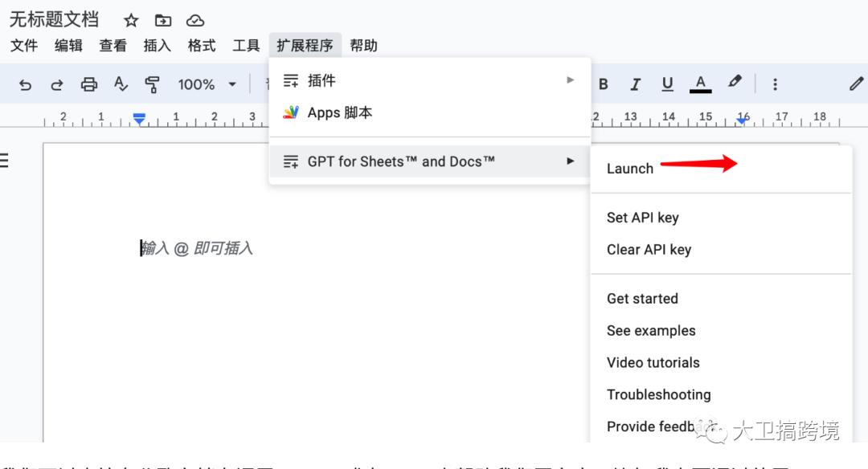Select Clear API key

(x=721, y=250)
